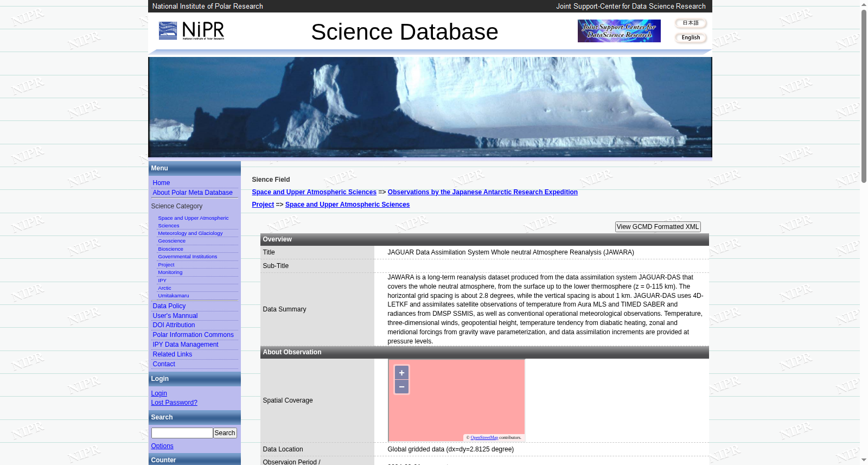Select Governmental Institutions category
This screenshot has height=465, width=868.
click(187, 257)
